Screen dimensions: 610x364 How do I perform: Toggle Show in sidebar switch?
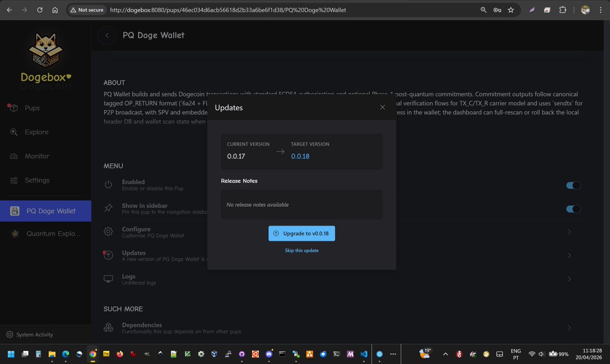(573, 209)
